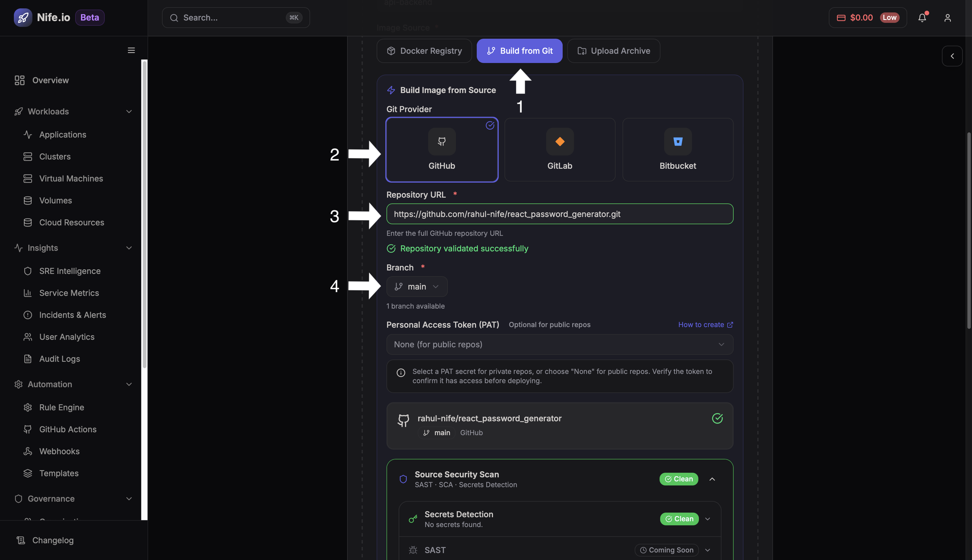Switch to the Upload Archive tab
Screen dimensions: 972x560
pyautogui.click(x=613, y=50)
